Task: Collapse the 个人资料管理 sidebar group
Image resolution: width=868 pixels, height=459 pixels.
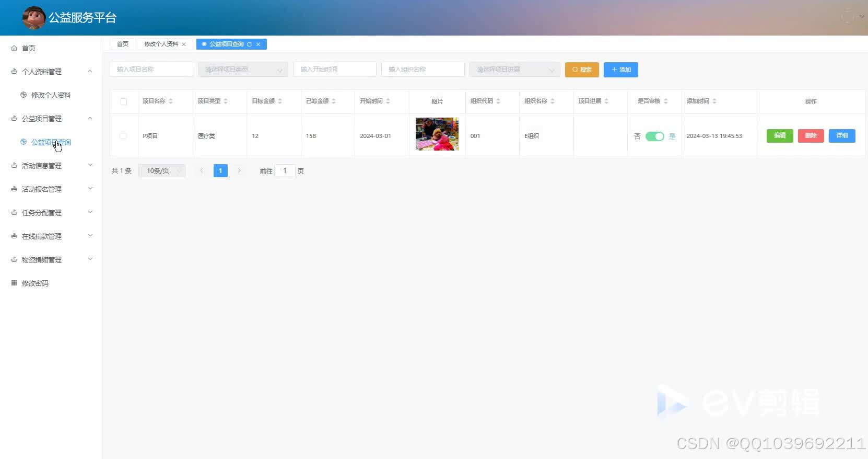Action: point(51,72)
